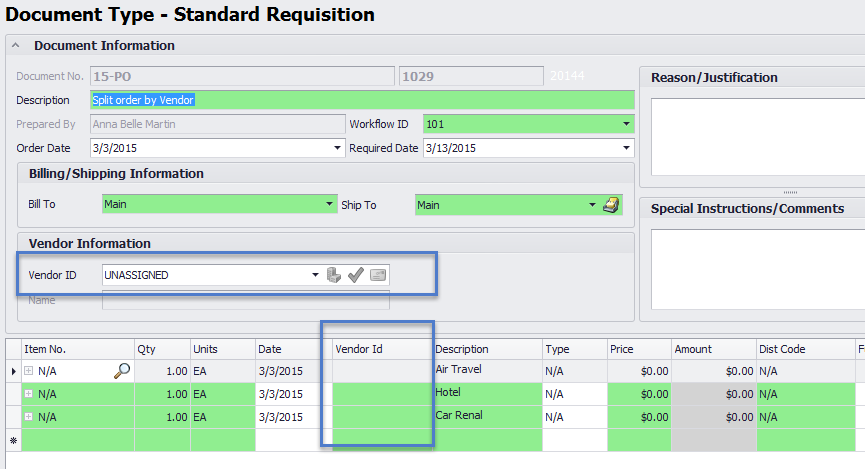Click the Description text field

[360, 100]
